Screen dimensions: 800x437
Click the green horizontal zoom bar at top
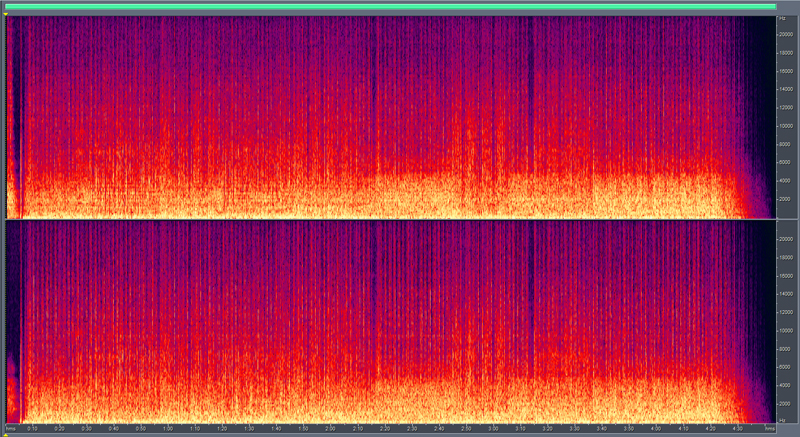coord(390,6)
